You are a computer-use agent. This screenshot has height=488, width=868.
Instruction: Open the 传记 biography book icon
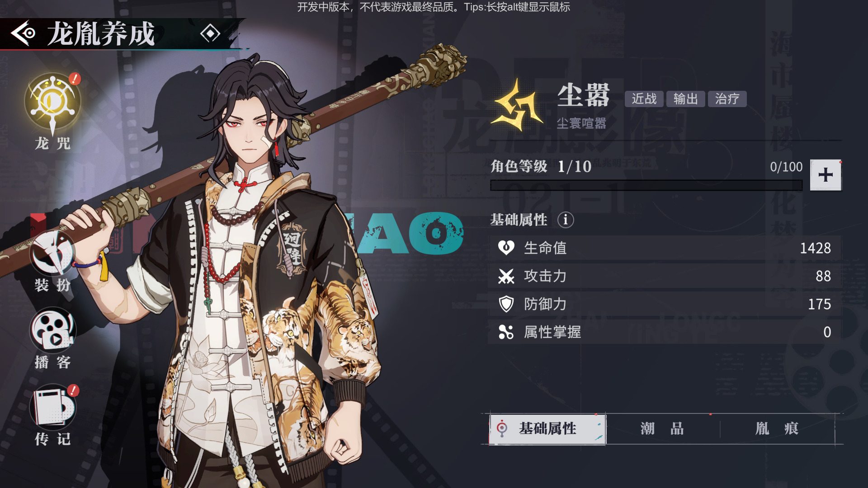[53, 406]
